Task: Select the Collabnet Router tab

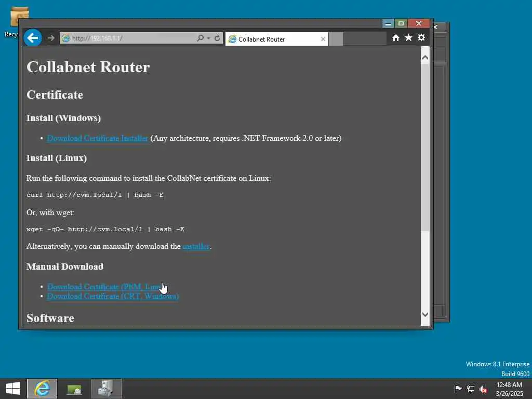Action: point(276,39)
